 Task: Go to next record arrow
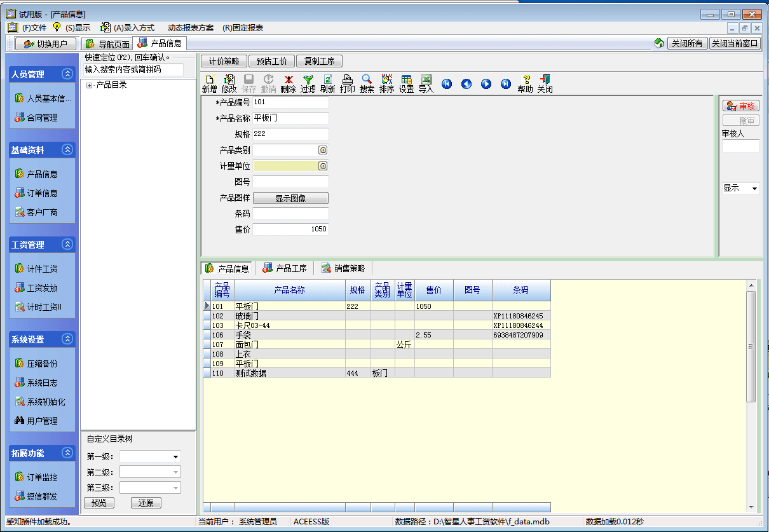486,84
